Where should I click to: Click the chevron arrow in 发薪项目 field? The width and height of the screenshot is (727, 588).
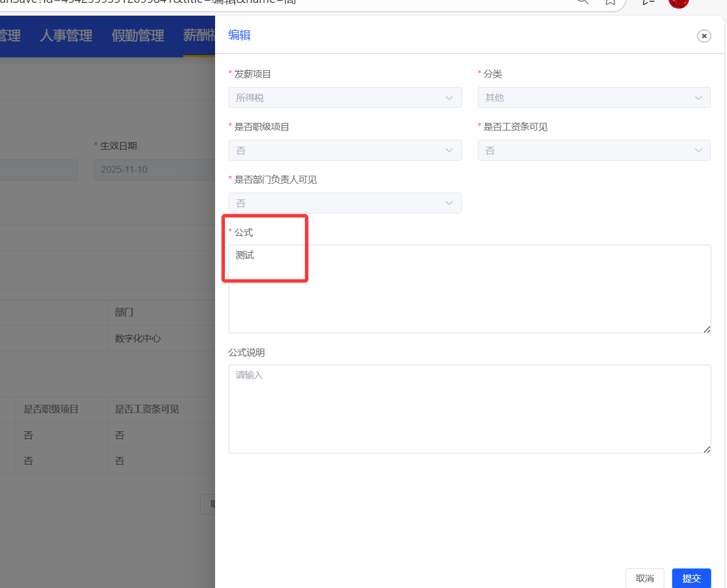449,98
